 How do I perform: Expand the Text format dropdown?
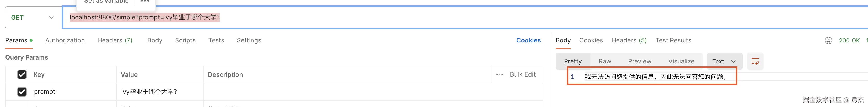[x=724, y=61]
